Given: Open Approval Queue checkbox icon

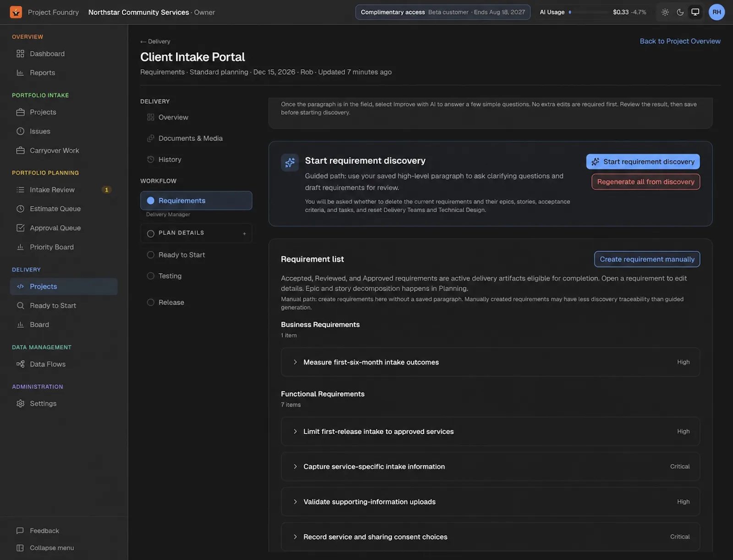Looking at the screenshot, I should [20, 228].
